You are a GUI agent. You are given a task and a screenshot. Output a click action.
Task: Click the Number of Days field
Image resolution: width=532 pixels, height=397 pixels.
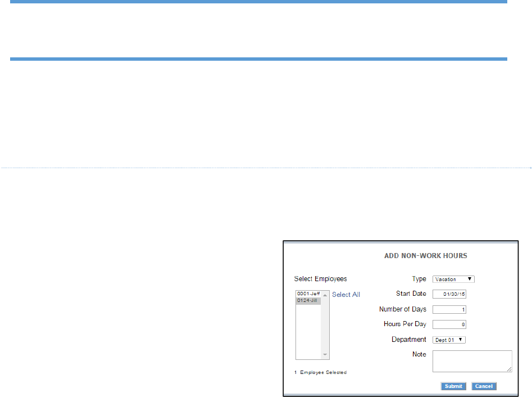coord(449,309)
